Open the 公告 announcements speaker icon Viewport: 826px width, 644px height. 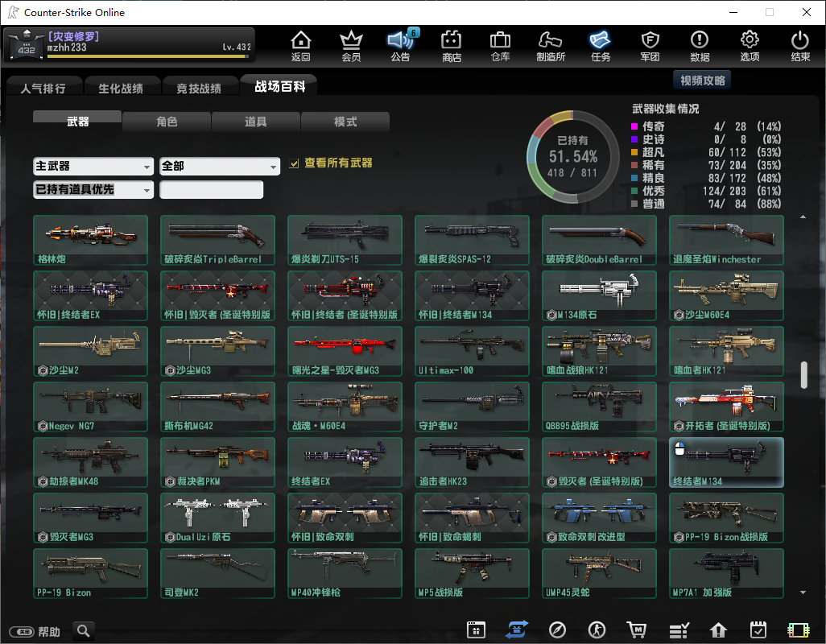(x=400, y=45)
